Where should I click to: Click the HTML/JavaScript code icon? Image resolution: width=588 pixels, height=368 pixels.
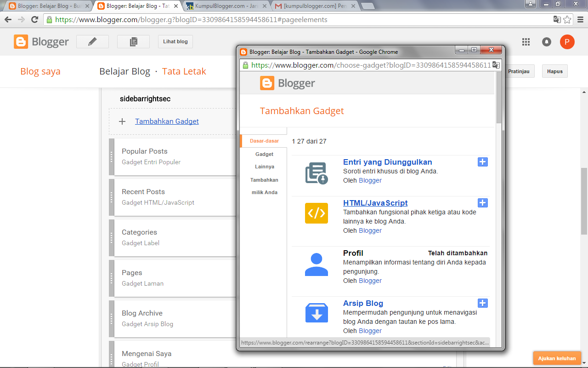(x=317, y=213)
